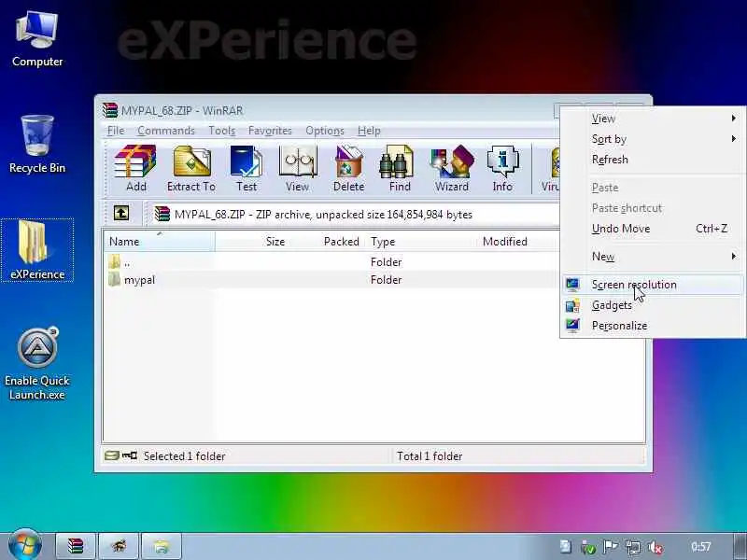Select Enable Quick Launch.exe desktop icon
Image resolution: width=747 pixels, height=560 pixels.
point(37,364)
